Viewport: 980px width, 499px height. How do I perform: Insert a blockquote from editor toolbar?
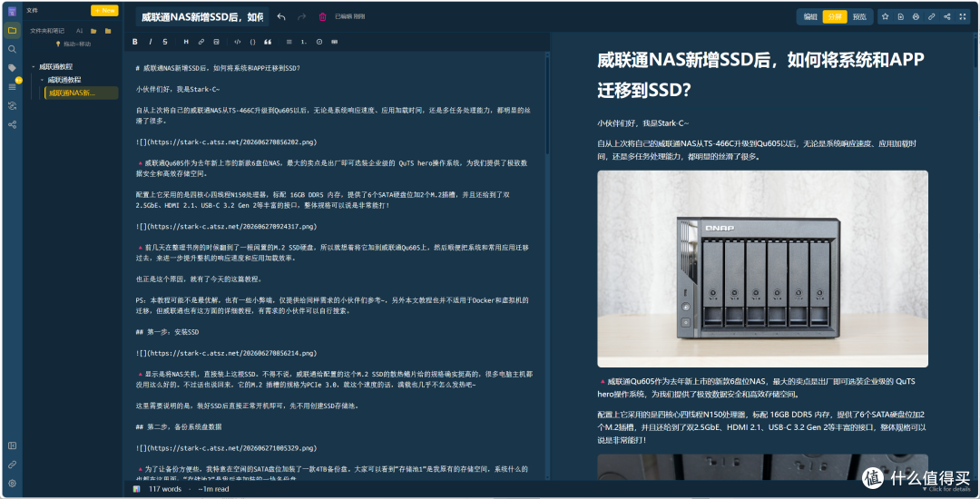click(268, 42)
